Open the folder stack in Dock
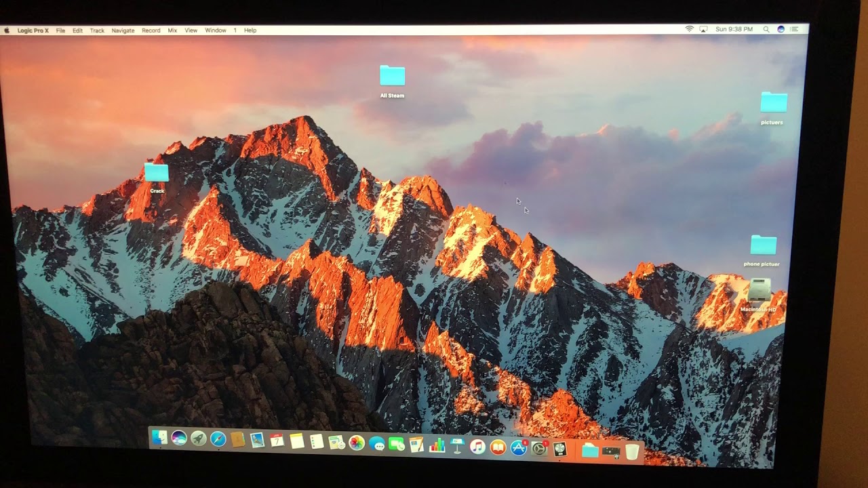The image size is (868, 488). pos(590,450)
